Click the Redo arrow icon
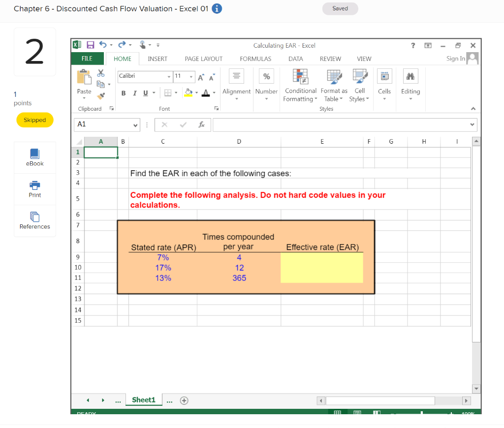The height and width of the screenshot is (428, 504). tap(122, 45)
